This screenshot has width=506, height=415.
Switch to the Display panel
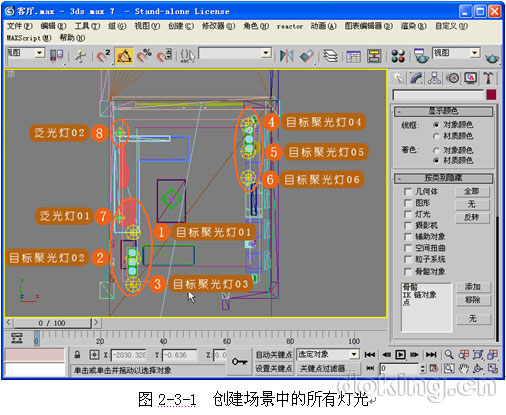coord(471,78)
